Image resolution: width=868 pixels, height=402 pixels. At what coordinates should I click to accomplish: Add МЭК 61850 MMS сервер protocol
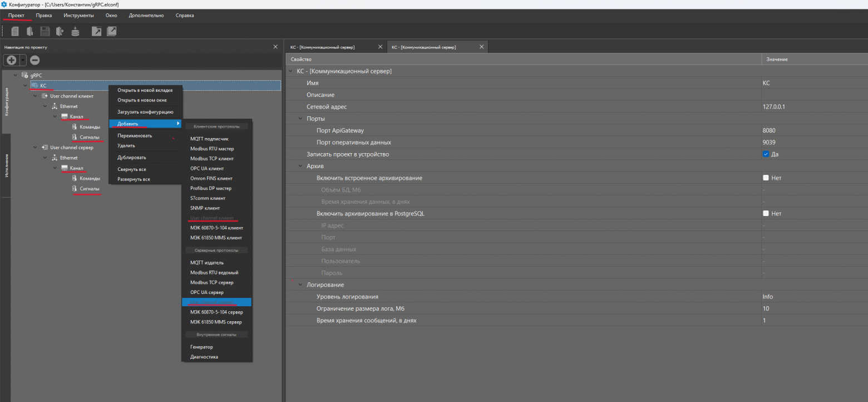pos(217,322)
